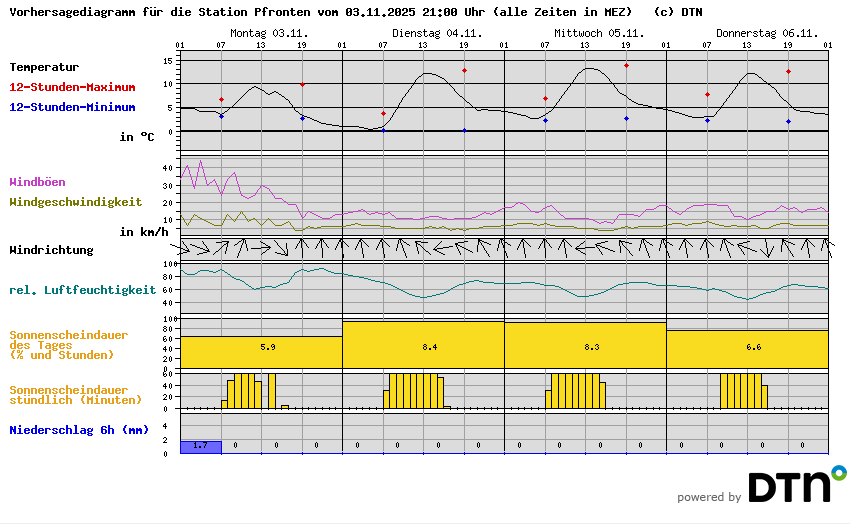Click the (c) DTN copyright text
This screenshot has height=524, width=850.
677,13
